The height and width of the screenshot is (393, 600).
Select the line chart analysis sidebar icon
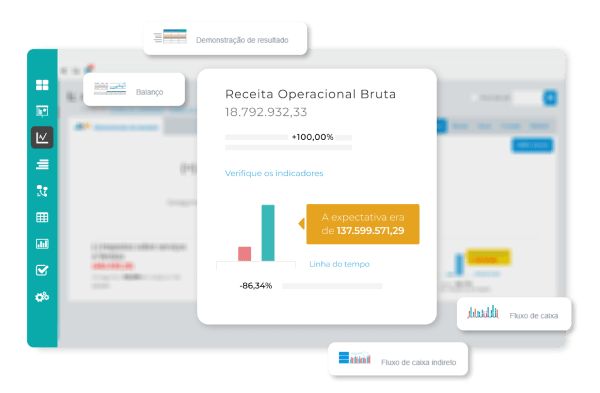click(42, 137)
